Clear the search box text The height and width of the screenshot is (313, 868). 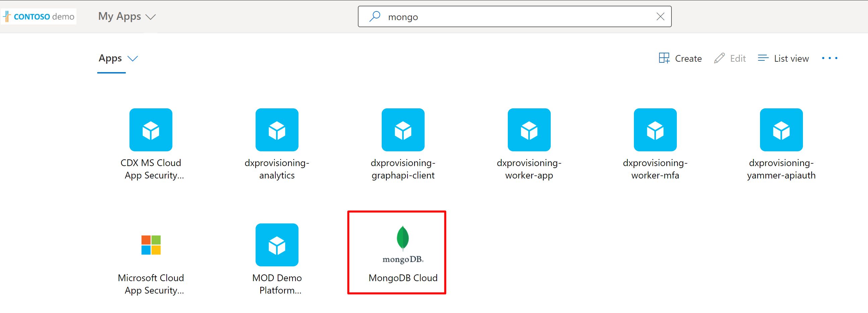(x=660, y=16)
